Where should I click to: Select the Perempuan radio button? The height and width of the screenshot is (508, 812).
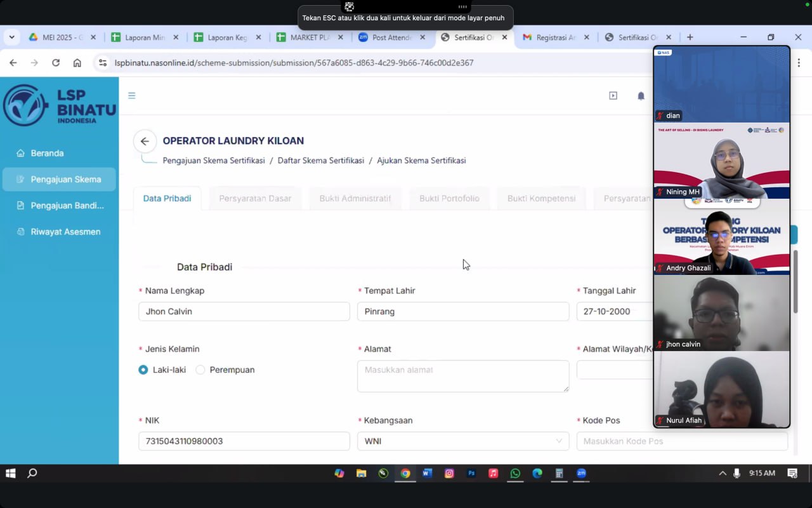click(x=200, y=370)
